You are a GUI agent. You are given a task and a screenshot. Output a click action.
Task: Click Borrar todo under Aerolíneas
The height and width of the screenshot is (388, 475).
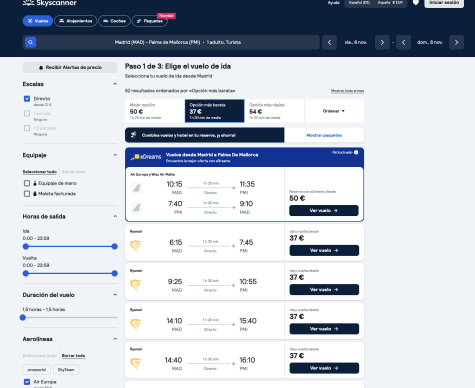tap(73, 356)
